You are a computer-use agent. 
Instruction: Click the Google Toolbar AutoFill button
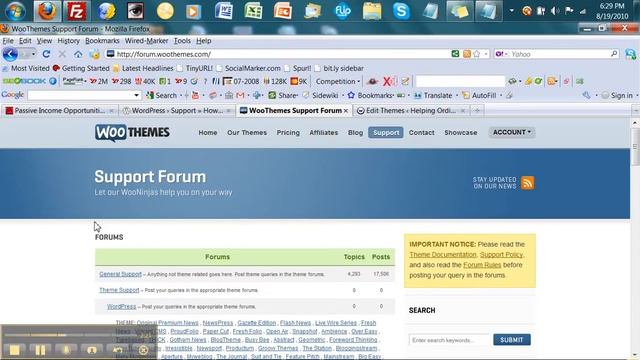(x=479, y=95)
